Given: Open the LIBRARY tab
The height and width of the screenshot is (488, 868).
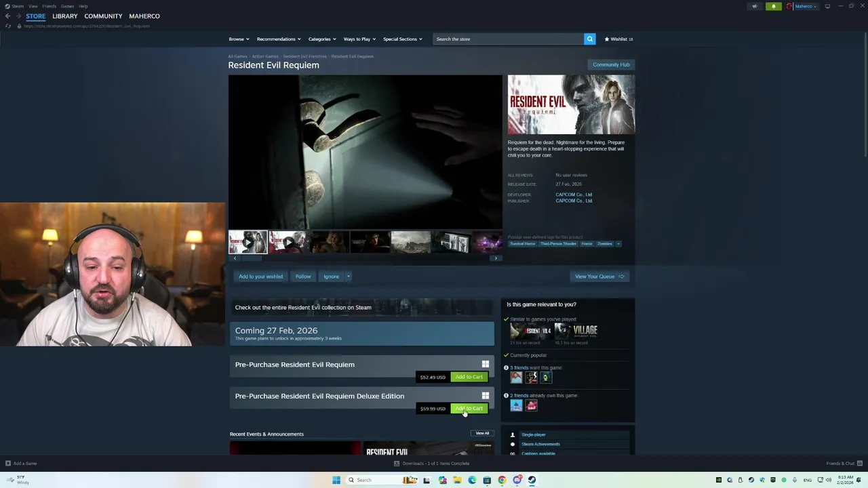Looking at the screenshot, I should 65,16.
